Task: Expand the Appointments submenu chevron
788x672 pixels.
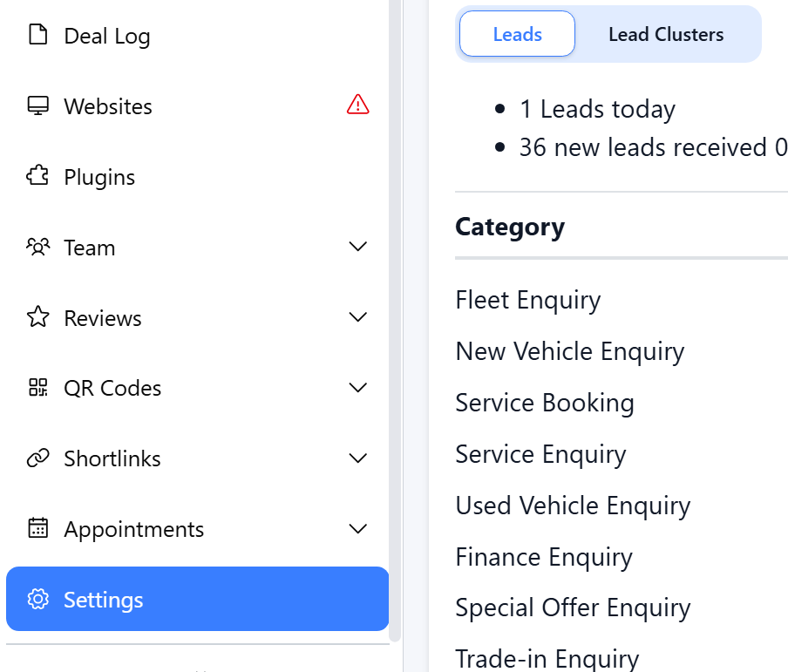Action: 357,529
